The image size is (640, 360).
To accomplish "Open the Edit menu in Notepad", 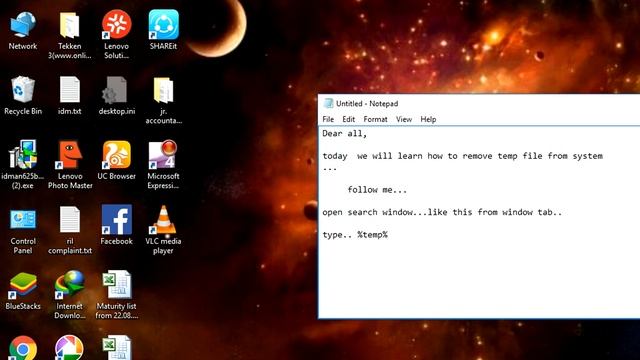I will tap(349, 119).
